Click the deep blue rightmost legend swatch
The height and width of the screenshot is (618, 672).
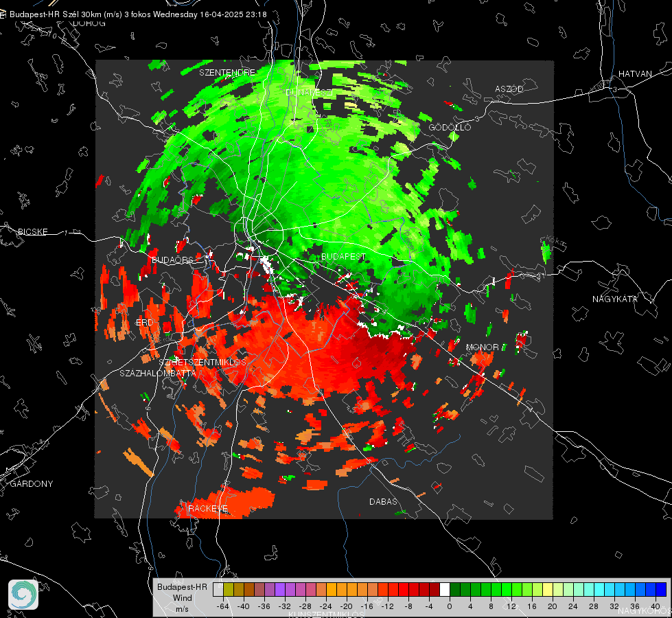click(661, 589)
